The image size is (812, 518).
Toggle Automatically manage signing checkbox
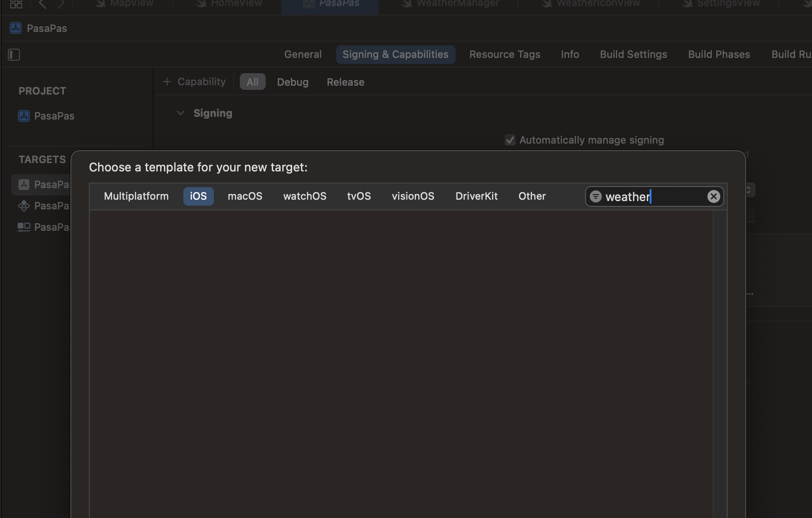510,140
